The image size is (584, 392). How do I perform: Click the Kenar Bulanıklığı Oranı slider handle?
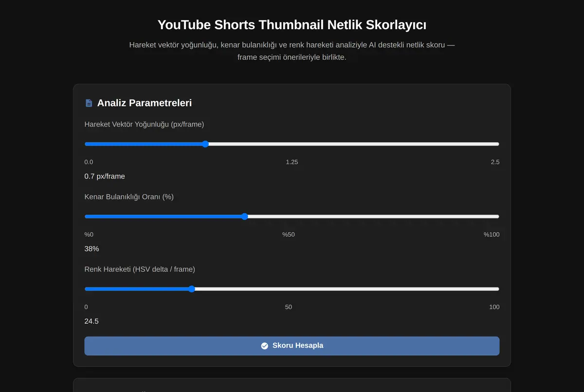245,216
